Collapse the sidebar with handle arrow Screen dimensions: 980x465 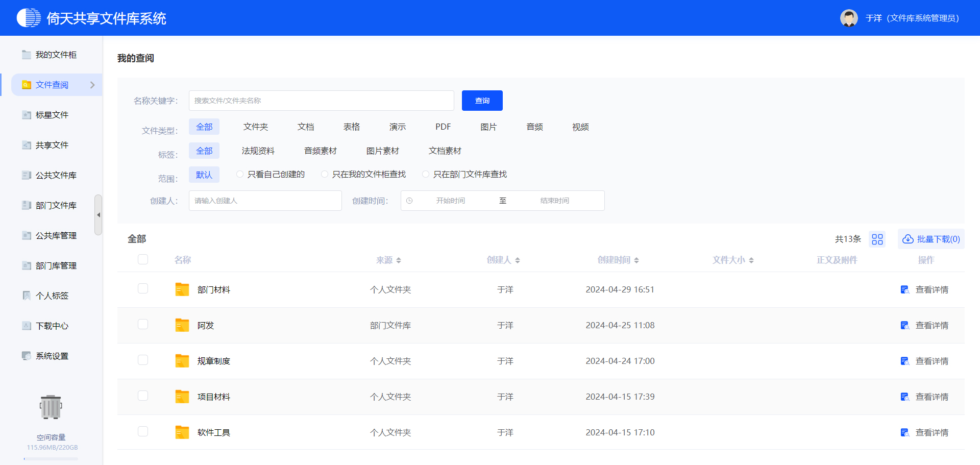pos(99,215)
